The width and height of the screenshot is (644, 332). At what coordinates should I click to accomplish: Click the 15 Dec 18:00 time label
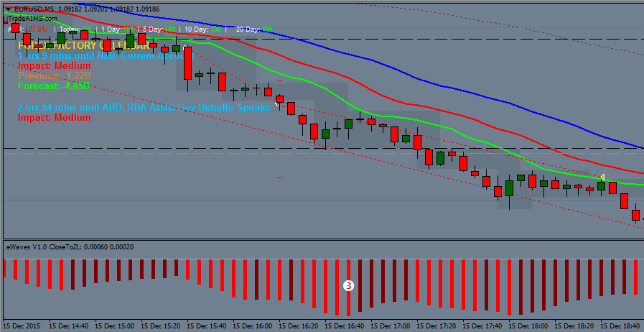click(528, 326)
